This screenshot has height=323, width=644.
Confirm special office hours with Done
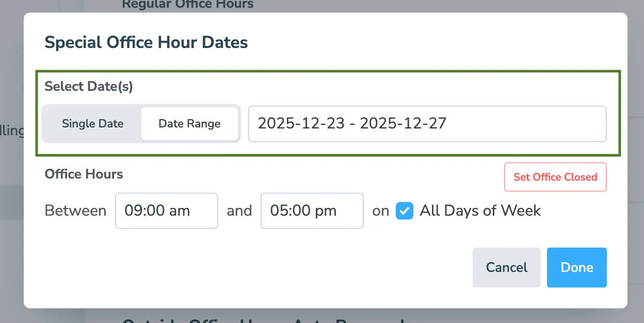tap(576, 267)
